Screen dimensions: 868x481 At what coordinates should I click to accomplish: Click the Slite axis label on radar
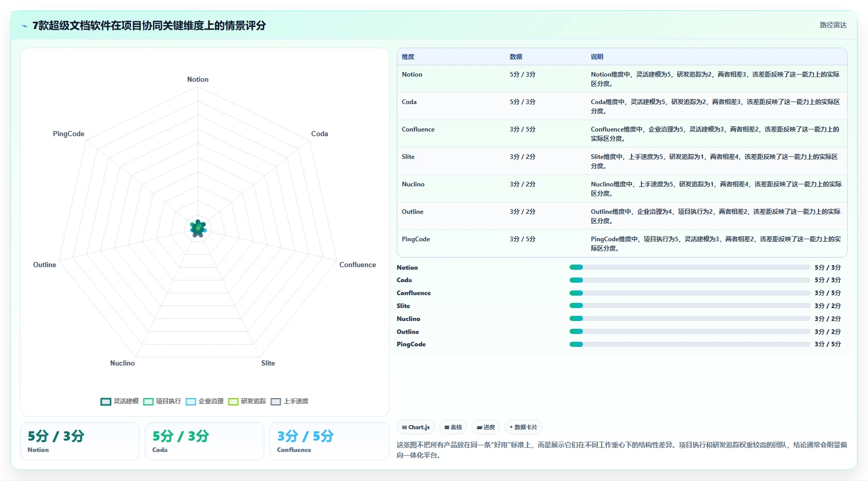coord(268,363)
